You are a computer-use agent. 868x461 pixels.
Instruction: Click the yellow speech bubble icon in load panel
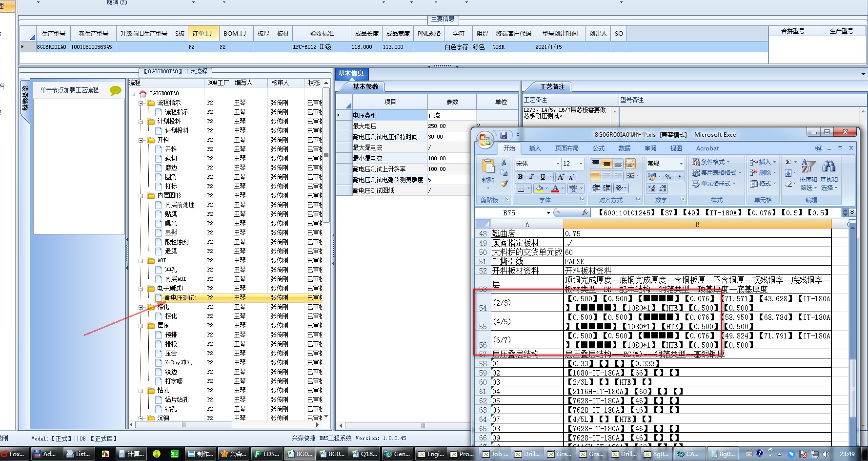[116, 90]
